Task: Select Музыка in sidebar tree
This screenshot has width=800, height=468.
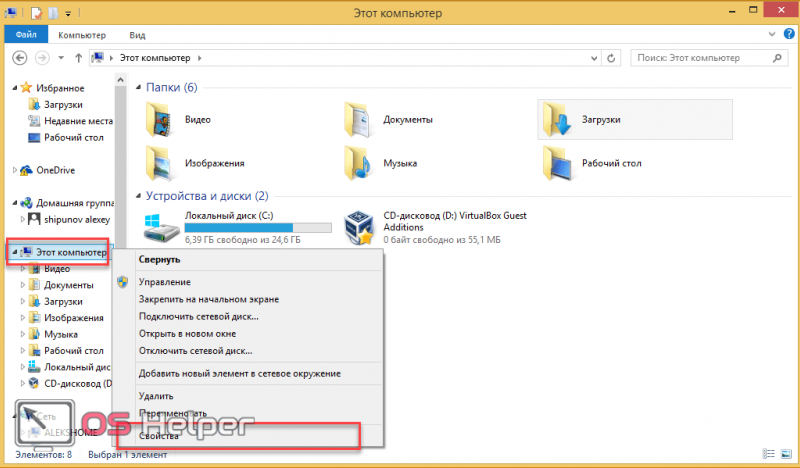Action: coord(54,334)
